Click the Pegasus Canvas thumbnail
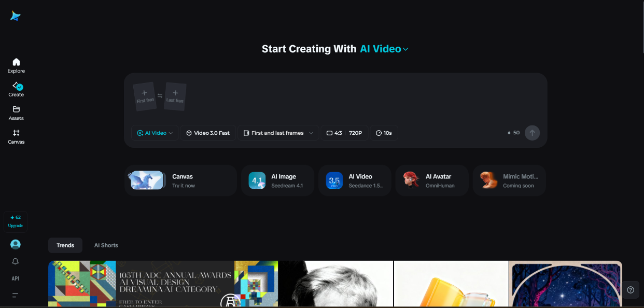This screenshot has height=308, width=644. point(147,180)
